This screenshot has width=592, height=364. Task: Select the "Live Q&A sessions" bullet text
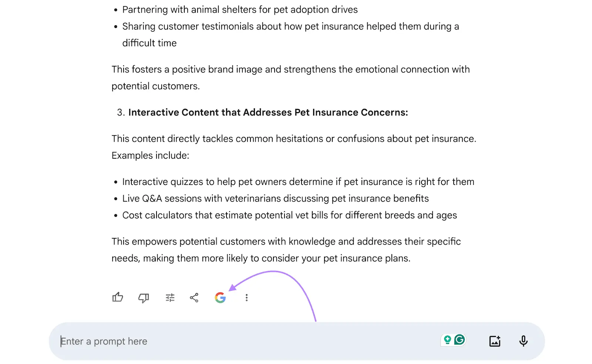(x=276, y=199)
